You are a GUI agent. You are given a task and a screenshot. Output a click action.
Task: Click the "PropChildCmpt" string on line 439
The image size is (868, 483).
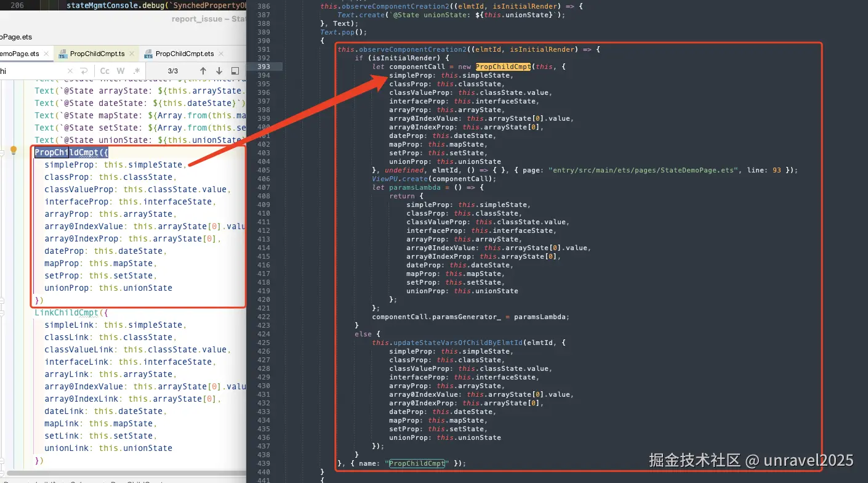pos(417,463)
